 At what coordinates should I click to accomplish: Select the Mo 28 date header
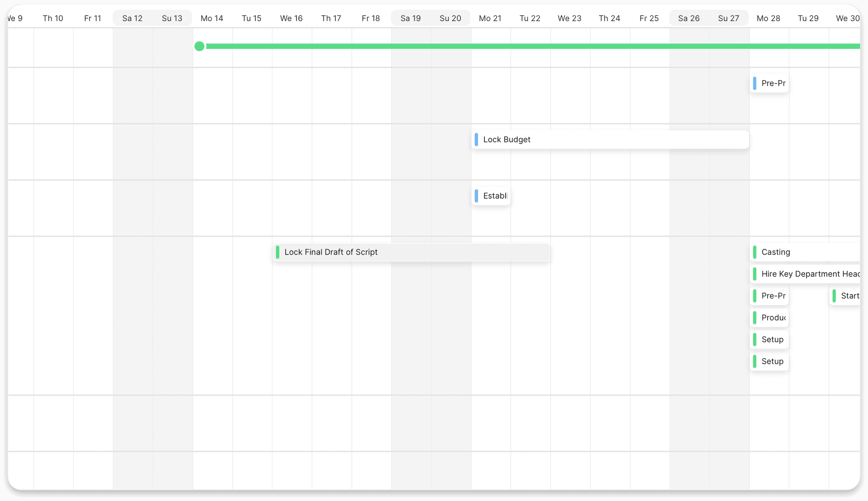pyautogui.click(x=768, y=18)
